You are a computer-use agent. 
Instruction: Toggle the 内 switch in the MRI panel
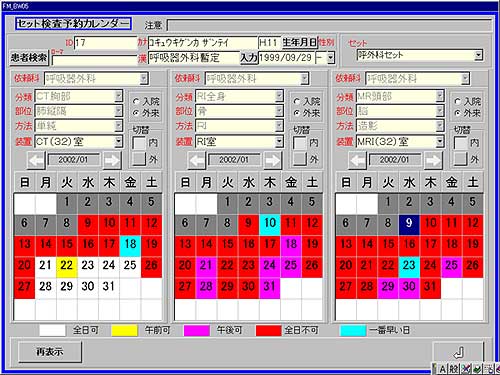461,143
